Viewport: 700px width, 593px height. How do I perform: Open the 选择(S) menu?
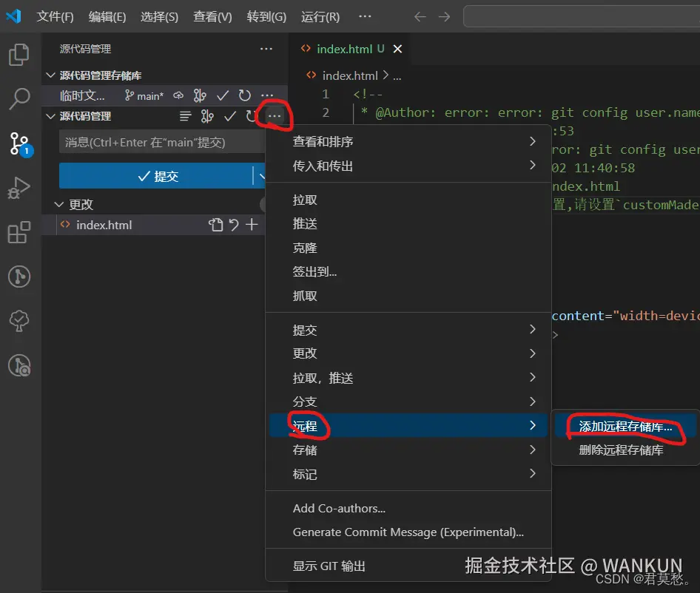(159, 17)
